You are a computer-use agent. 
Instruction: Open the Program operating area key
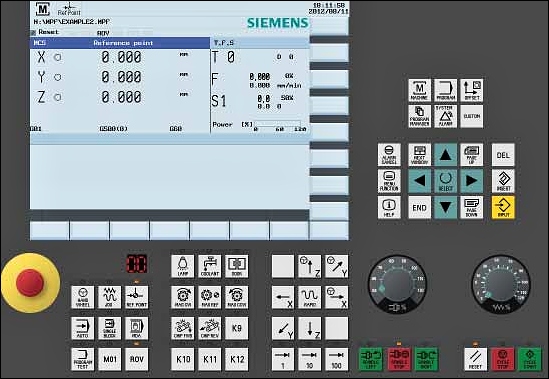coord(446,90)
